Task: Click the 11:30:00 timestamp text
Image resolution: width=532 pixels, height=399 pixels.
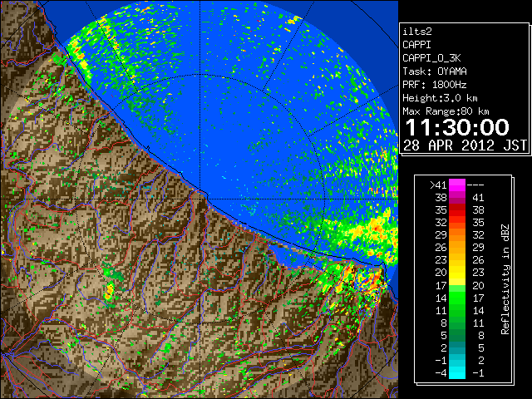Action: pos(456,127)
